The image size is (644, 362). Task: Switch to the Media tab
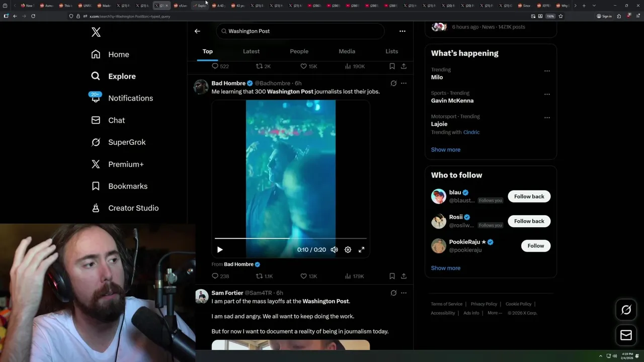click(347, 51)
